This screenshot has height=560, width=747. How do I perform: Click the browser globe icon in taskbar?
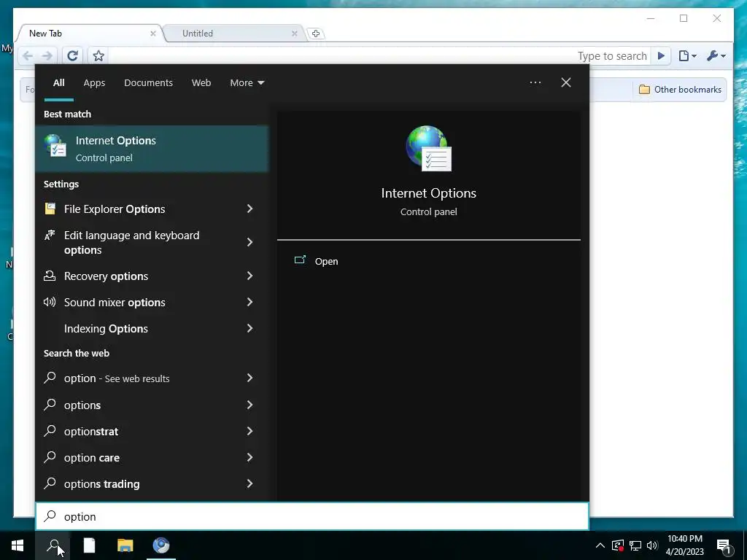point(161,545)
